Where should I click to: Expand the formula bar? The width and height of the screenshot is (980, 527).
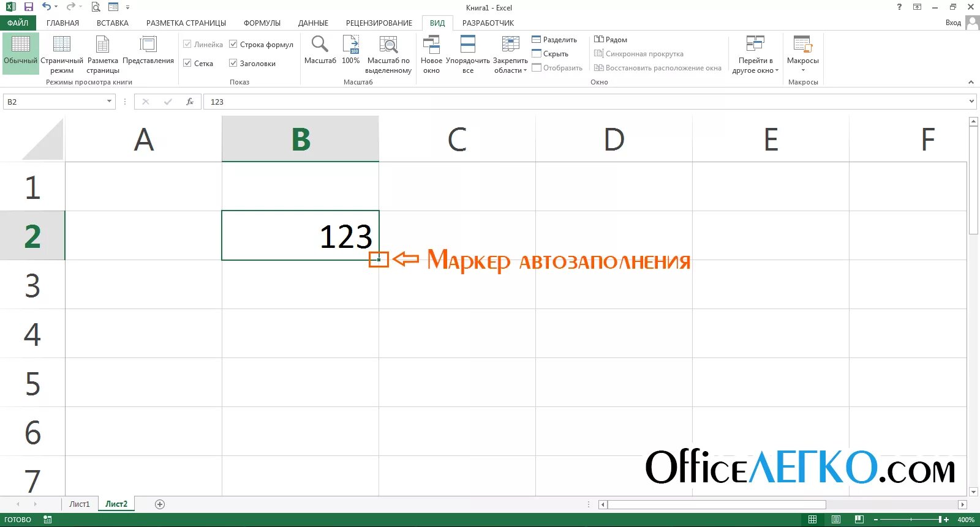coord(971,102)
